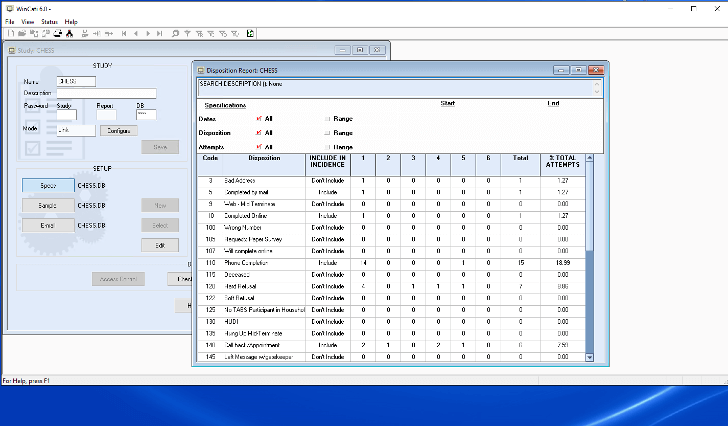Click the Code column header
The image size is (728, 426).
pos(210,165)
